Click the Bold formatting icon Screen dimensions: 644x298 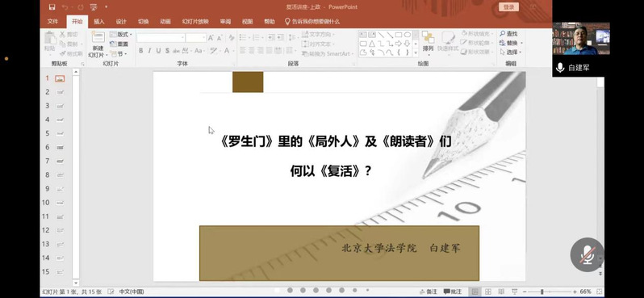coord(141,51)
